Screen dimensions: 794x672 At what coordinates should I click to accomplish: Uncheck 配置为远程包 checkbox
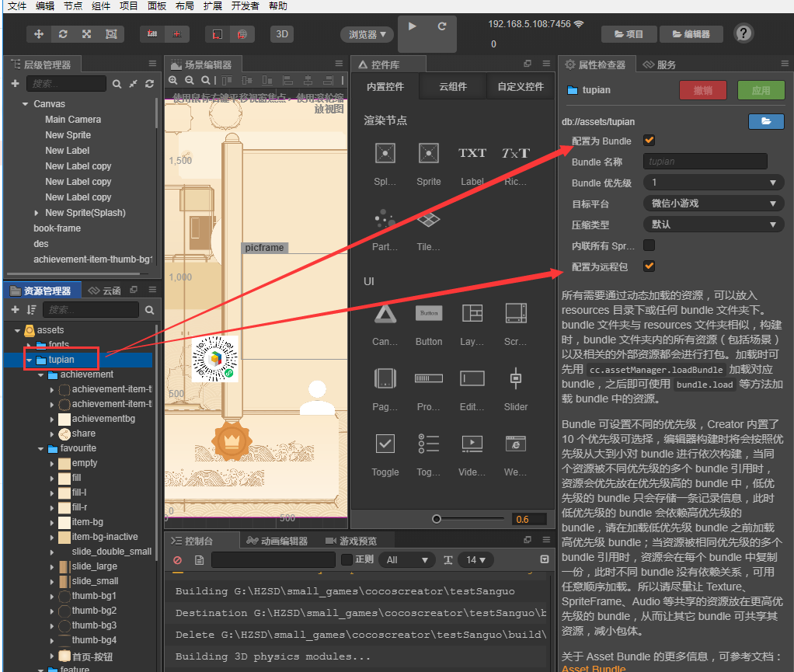coord(649,266)
